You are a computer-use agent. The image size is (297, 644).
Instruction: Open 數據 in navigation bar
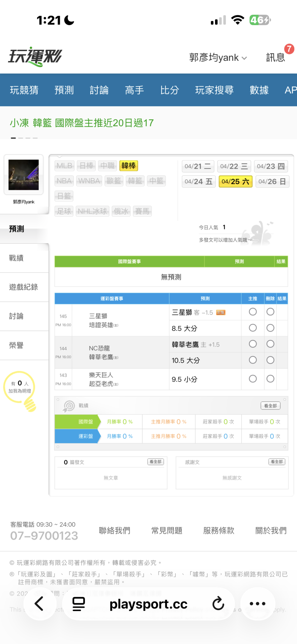259,90
